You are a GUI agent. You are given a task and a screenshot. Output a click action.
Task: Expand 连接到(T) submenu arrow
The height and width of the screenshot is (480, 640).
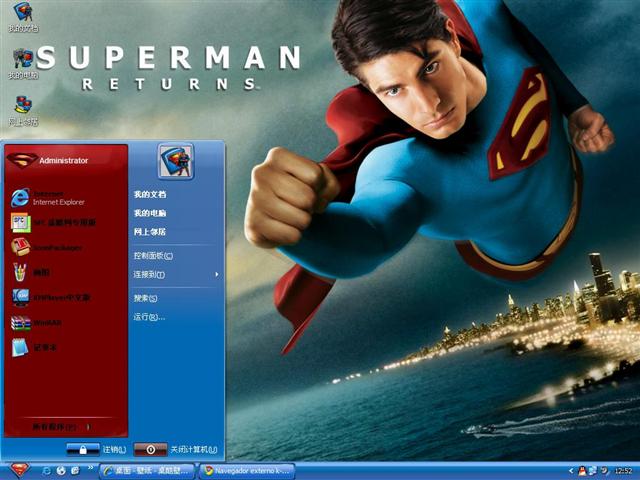(217, 275)
